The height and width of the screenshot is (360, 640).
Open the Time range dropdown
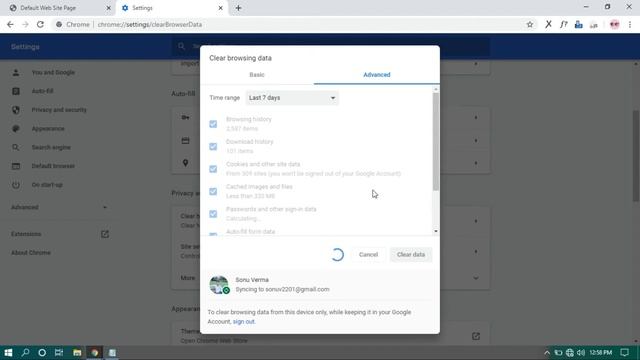coord(292,98)
